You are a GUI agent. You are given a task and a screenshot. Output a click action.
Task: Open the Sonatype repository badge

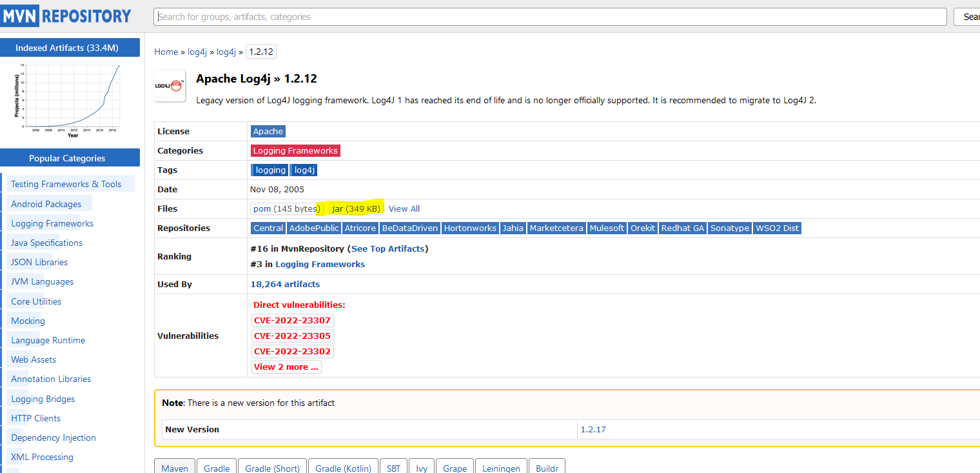click(x=730, y=228)
